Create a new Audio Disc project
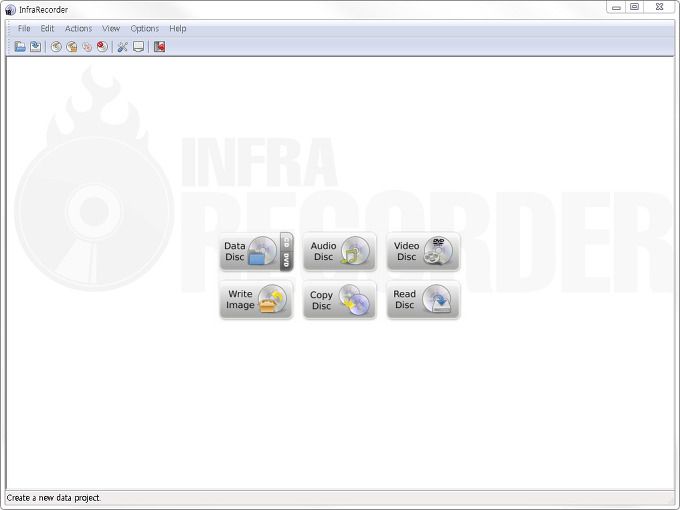This screenshot has width=680, height=510. tap(340, 252)
